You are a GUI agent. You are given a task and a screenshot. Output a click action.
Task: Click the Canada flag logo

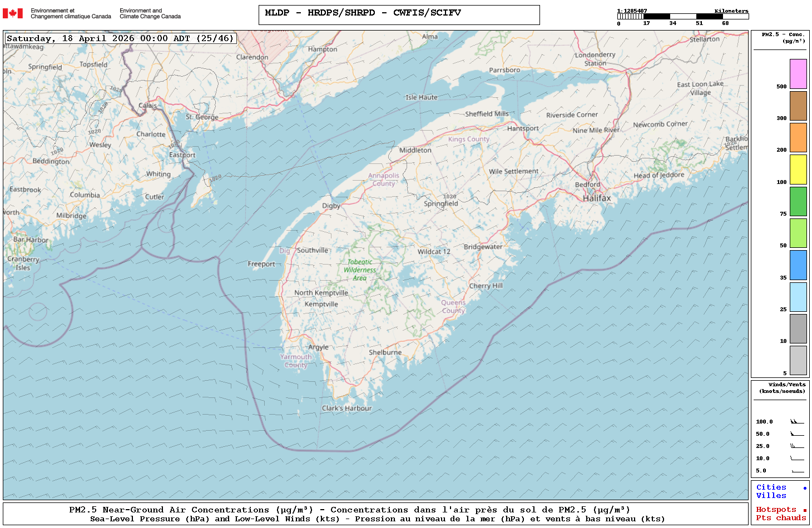coord(13,13)
